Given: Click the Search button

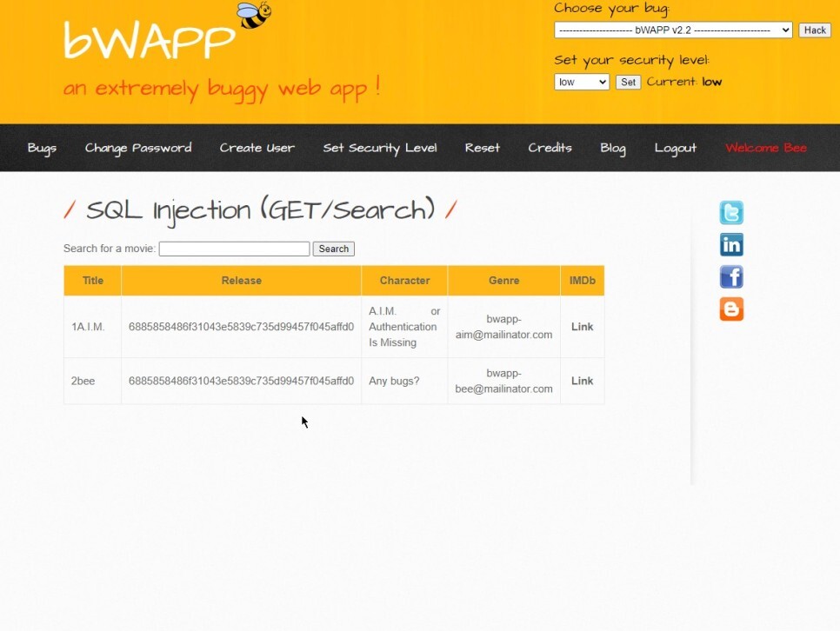Looking at the screenshot, I should point(333,249).
